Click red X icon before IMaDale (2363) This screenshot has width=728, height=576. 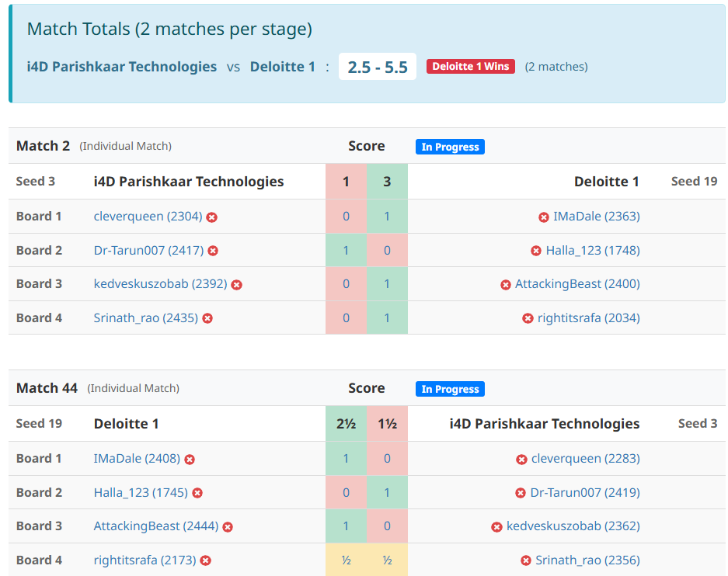coord(544,217)
